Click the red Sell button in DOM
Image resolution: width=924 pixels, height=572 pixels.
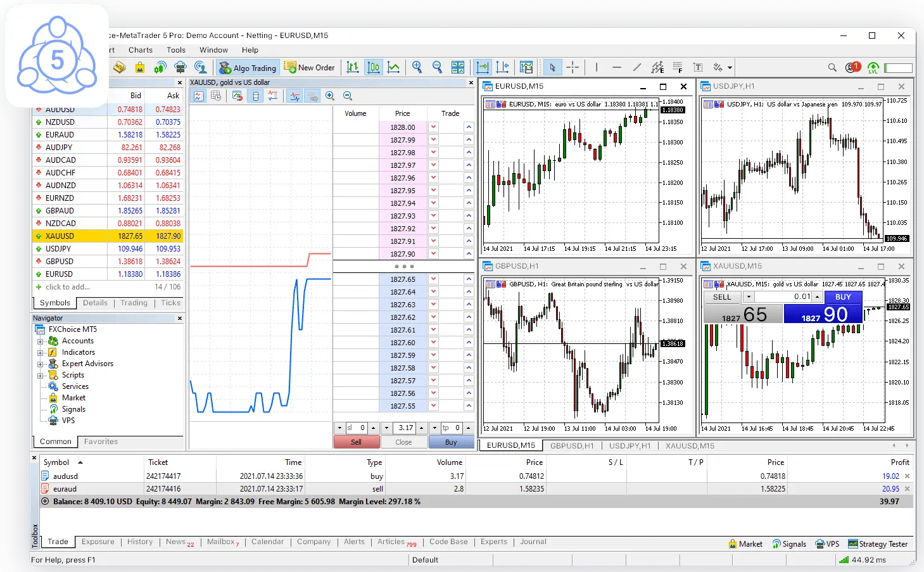(x=357, y=442)
